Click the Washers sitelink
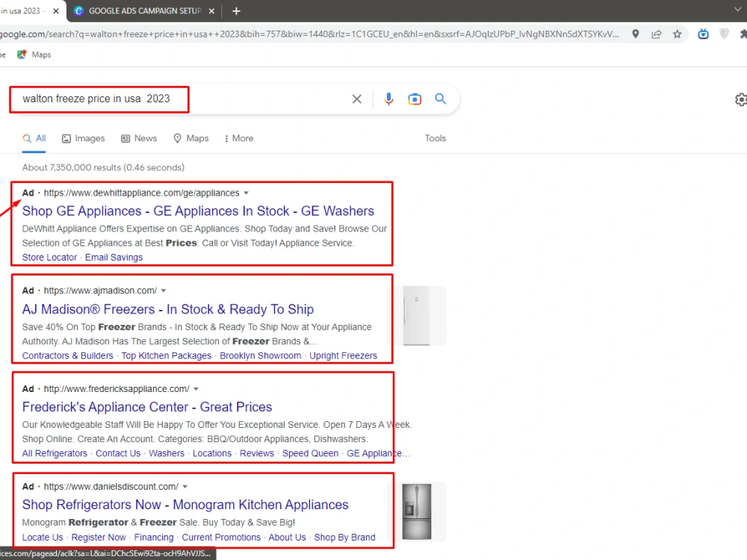 click(x=167, y=453)
